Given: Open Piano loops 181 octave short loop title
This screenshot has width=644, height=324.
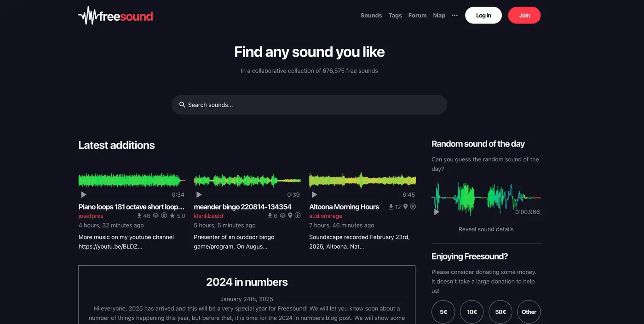Looking at the screenshot, I should point(132,207).
